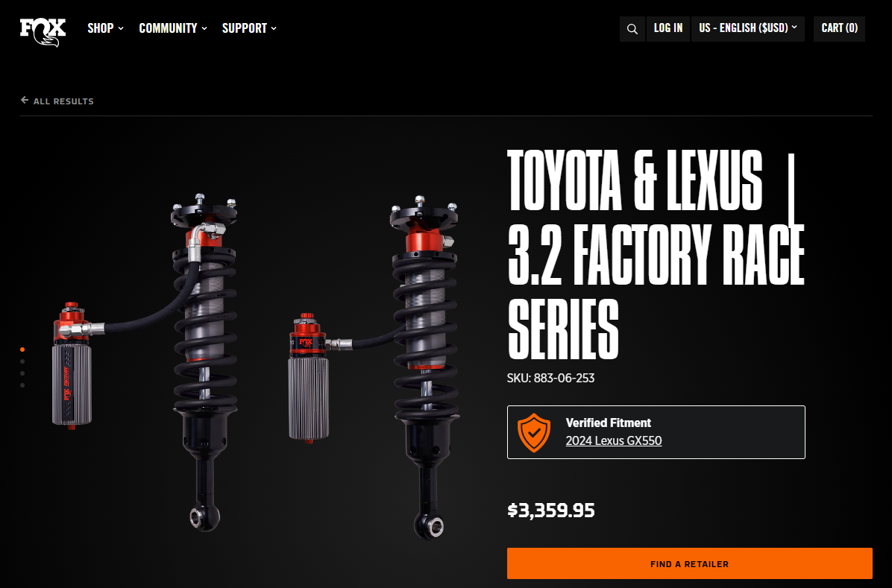Open the US - English ($USD) selector
The height and width of the screenshot is (588, 892).
[x=747, y=28]
